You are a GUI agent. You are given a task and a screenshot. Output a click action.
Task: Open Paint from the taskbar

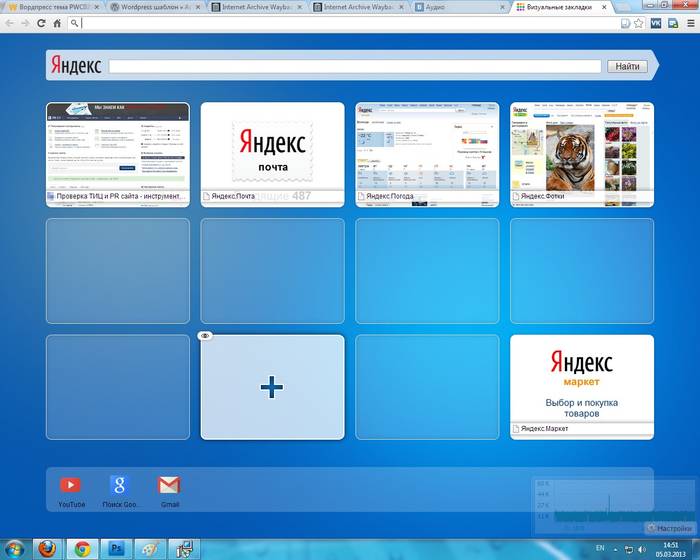click(150, 549)
